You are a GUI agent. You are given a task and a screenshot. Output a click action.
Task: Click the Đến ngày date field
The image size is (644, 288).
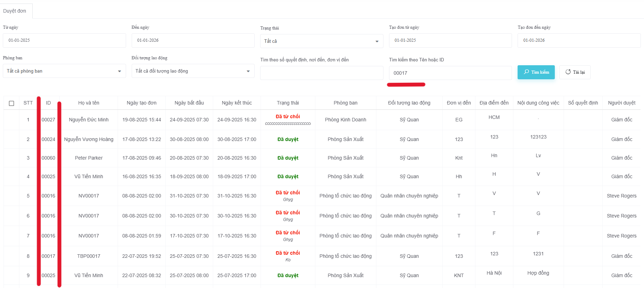coord(193,40)
